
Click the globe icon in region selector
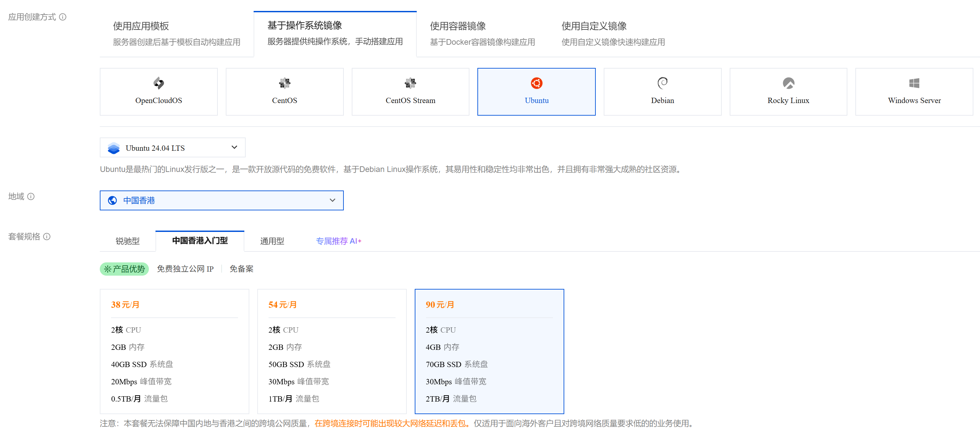tap(112, 200)
